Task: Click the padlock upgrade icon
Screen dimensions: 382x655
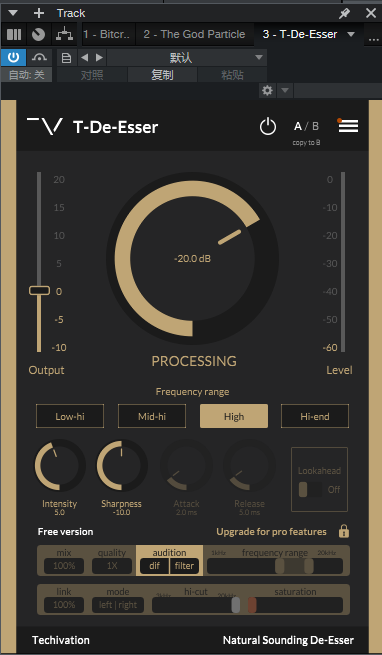Action: [x=344, y=531]
